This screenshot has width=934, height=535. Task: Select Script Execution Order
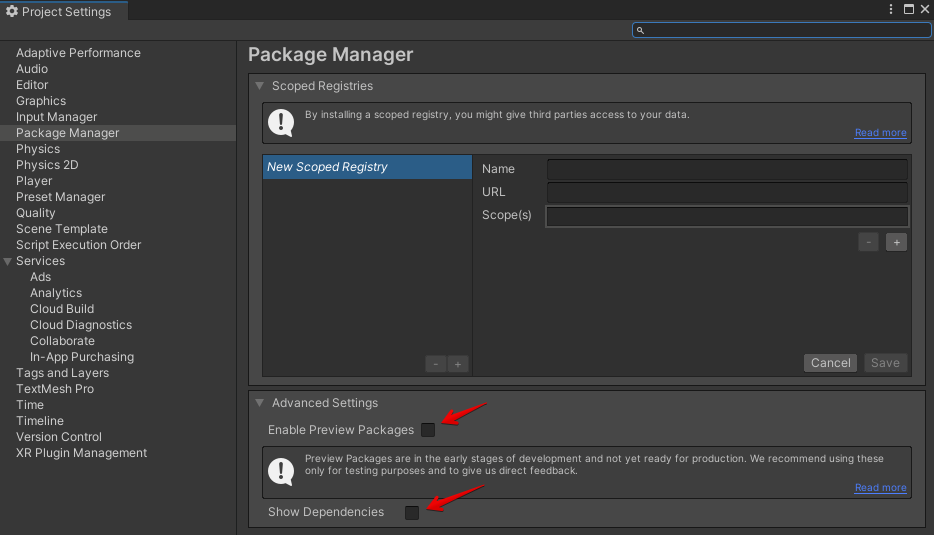click(x=78, y=245)
